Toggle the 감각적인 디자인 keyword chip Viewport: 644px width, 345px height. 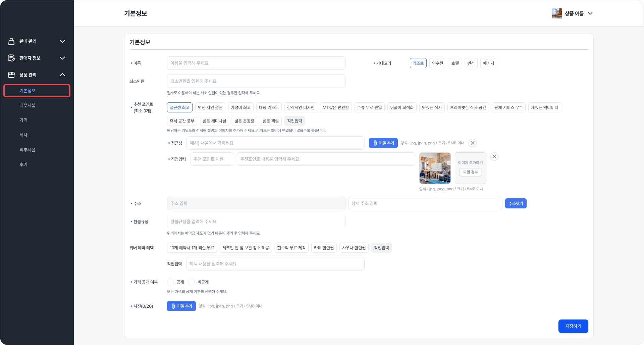(x=301, y=107)
